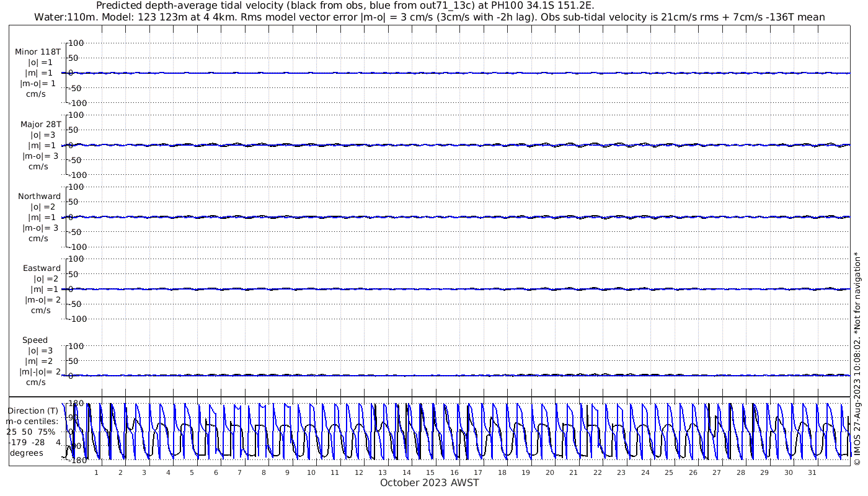868x496 pixels.
Task: Click "|m|-|o|= 2" in the Speed panel
Action: click(x=40, y=371)
